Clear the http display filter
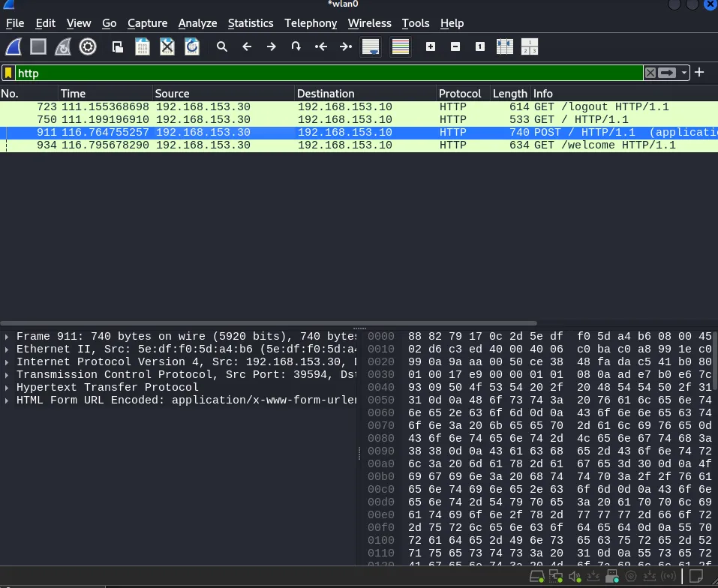This screenshot has height=588, width=718. click(650, 73)
